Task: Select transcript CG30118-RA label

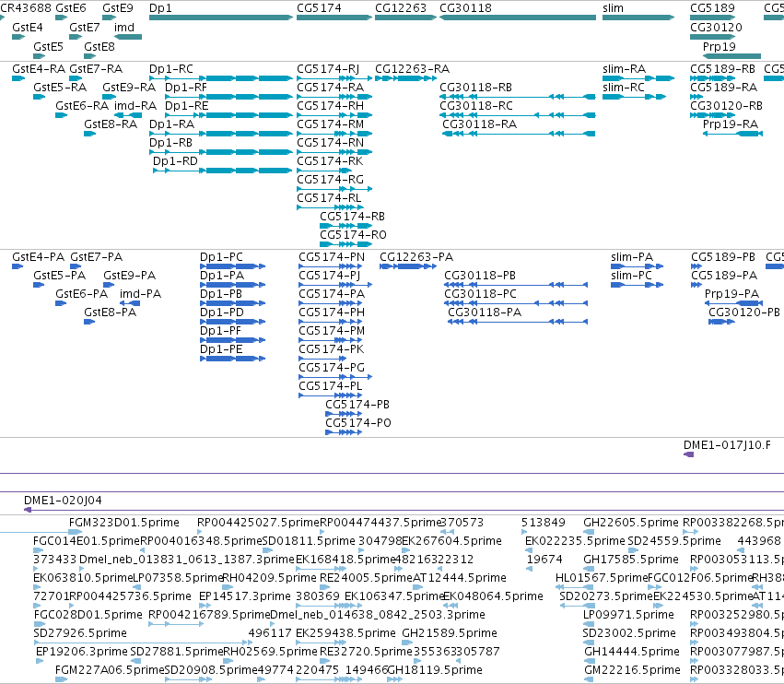Action: (479, 124)
